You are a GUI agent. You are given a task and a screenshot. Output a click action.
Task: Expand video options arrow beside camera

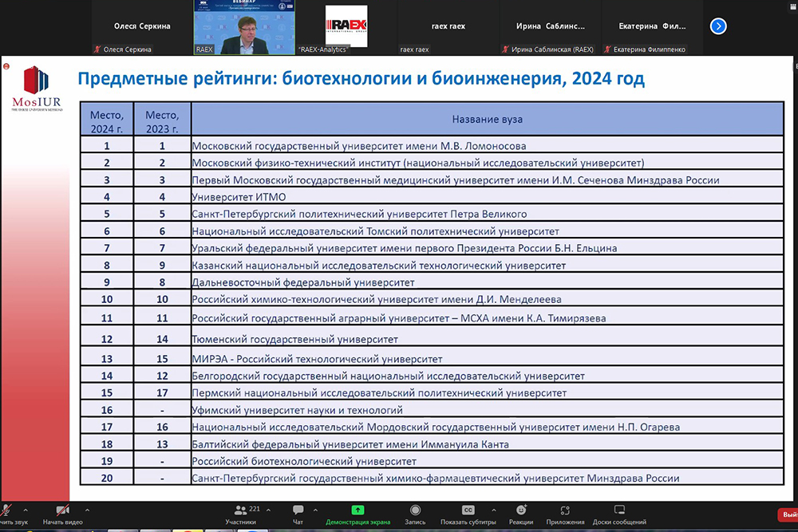click(87, 510)
